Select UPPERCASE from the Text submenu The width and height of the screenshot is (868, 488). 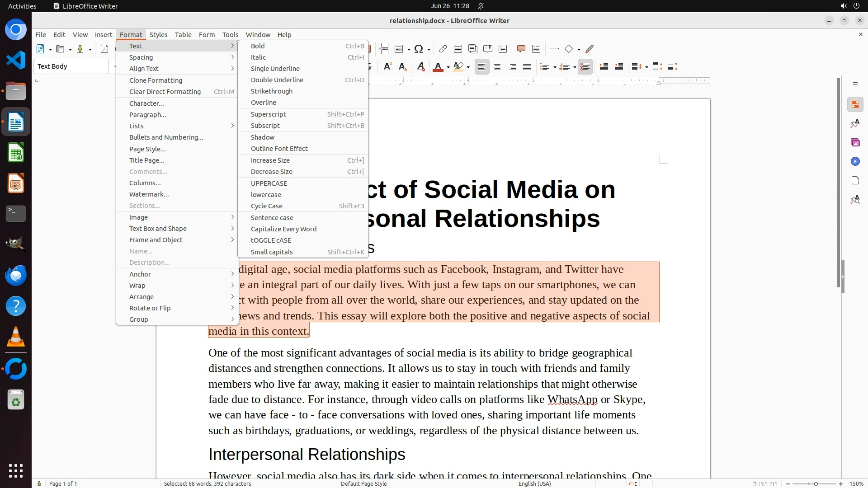point(269,183)
